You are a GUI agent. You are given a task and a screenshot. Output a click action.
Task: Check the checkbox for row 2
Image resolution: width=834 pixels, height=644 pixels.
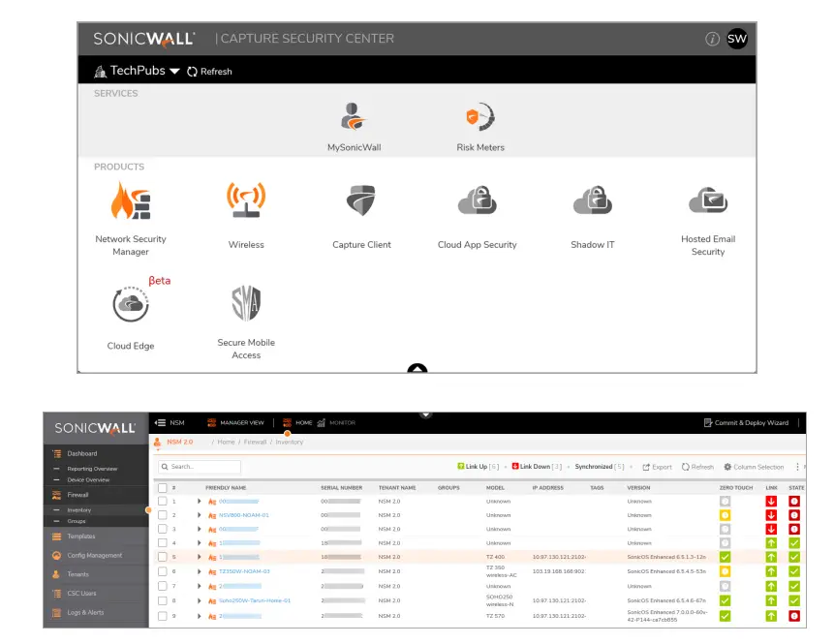[x=162, y=515]
